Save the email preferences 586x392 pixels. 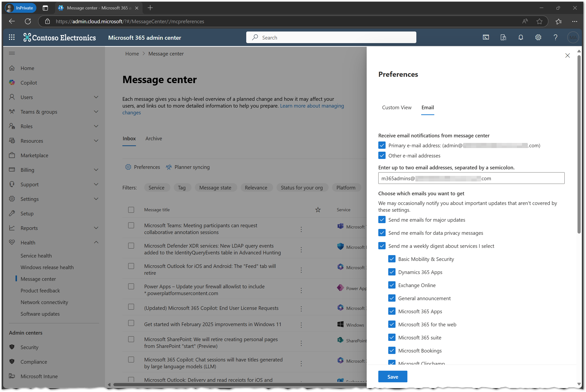(x=393, y=376)
